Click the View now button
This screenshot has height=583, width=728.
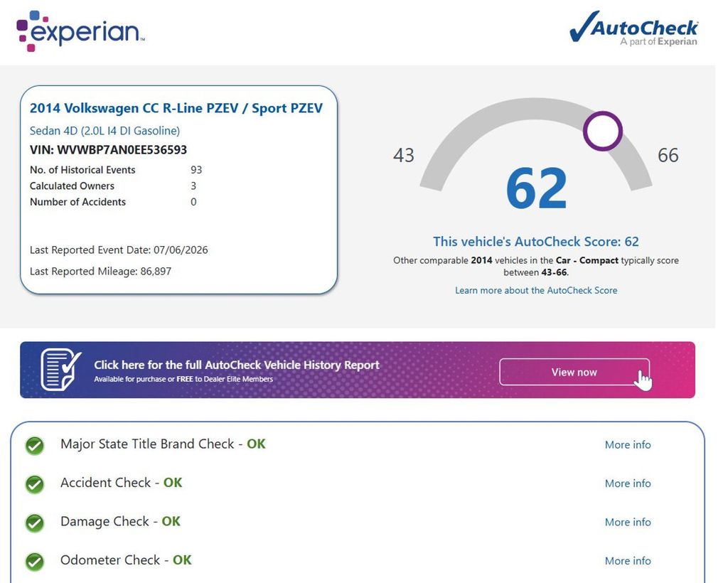tap(574, 372)
